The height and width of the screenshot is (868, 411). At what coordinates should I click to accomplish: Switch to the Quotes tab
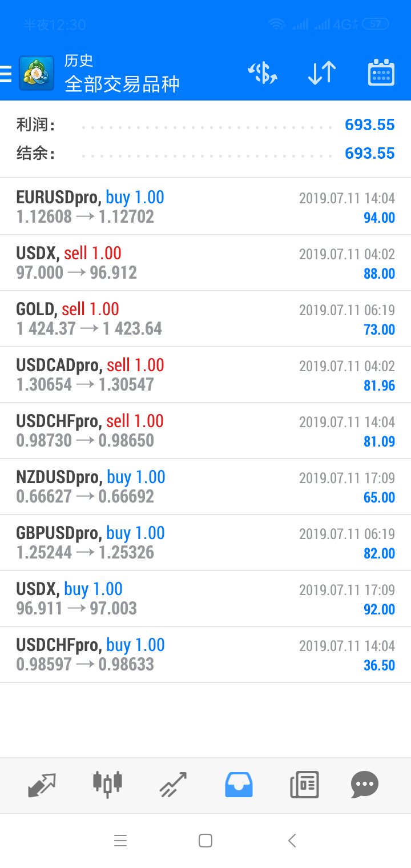[x=42, y=784]
